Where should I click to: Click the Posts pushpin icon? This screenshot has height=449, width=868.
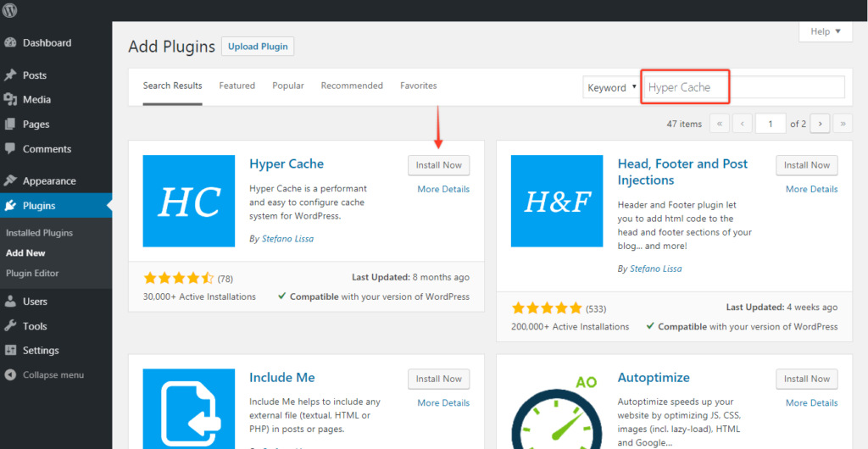tap(10, 75)
